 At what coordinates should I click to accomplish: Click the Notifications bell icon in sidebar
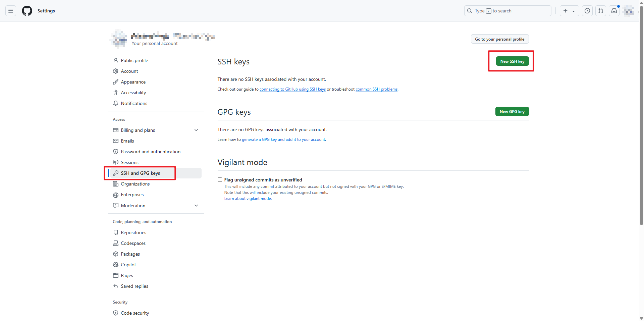click(116, 103)
